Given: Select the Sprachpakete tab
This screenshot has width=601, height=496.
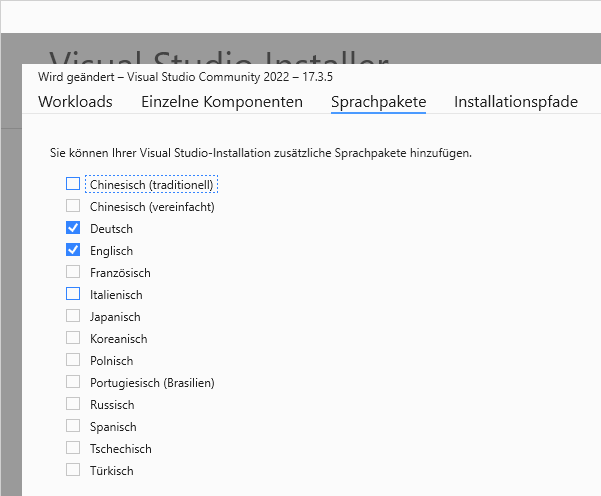Looking at the screenshot, I should tap(378, 102).
